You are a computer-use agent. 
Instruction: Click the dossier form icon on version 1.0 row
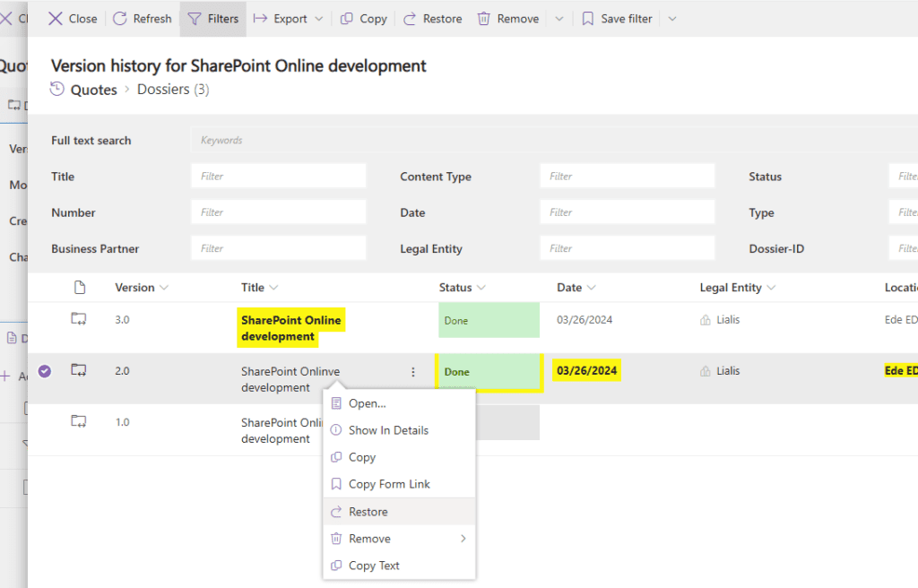point(78,422)
